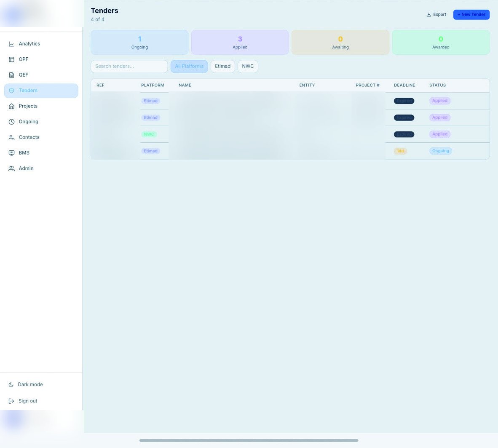Click the Projects house icon
This screenshot has height=448, width=498.
pos(11,106)
